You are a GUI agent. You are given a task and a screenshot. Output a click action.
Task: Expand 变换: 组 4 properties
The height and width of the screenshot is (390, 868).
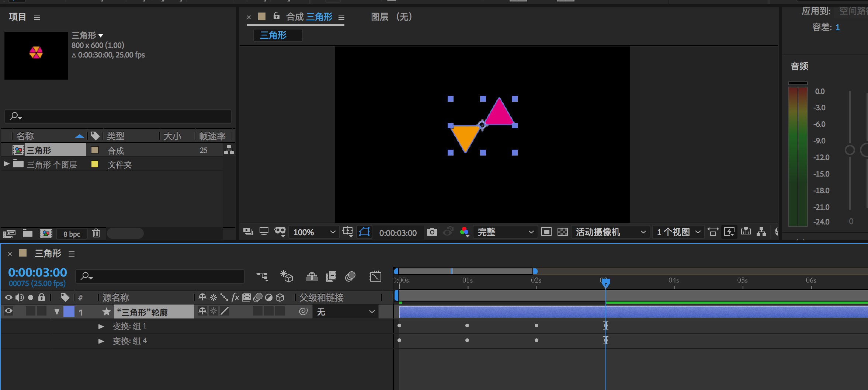[x=101, y=341]
